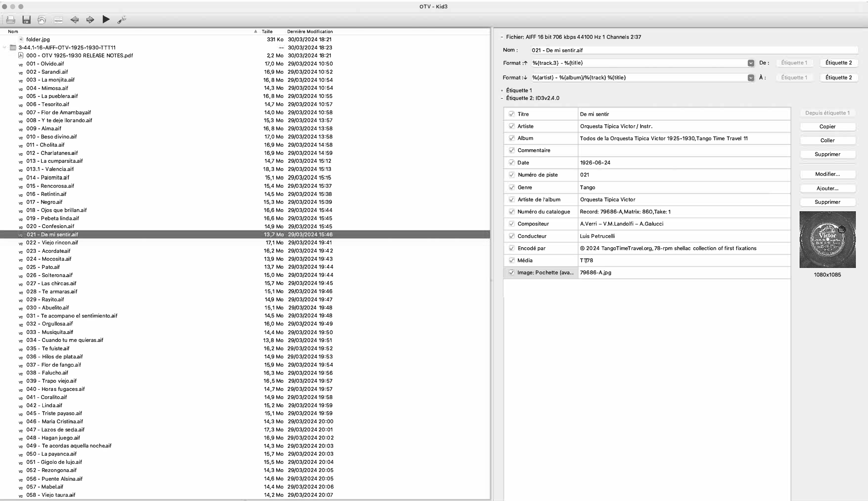Click the Coller button
Viewport: 868px width, 501px height.
click(x=827, y=140)
